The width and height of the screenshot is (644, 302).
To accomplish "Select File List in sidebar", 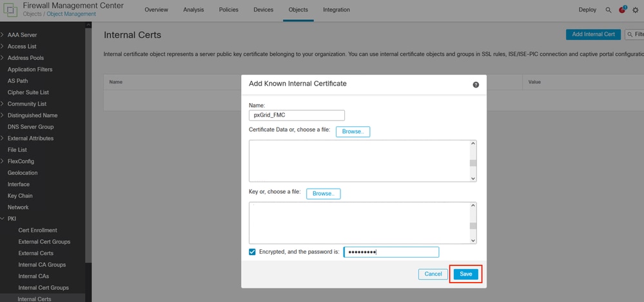I will 17,150.
